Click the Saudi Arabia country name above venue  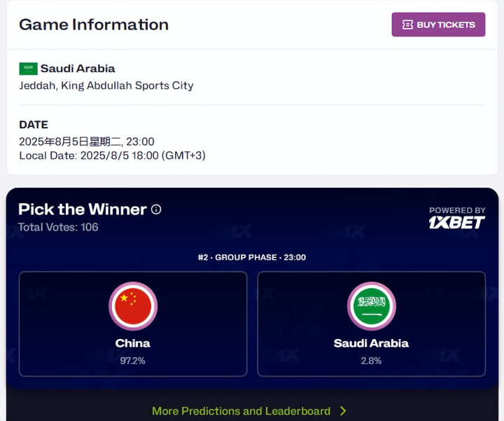coord(78,69)
